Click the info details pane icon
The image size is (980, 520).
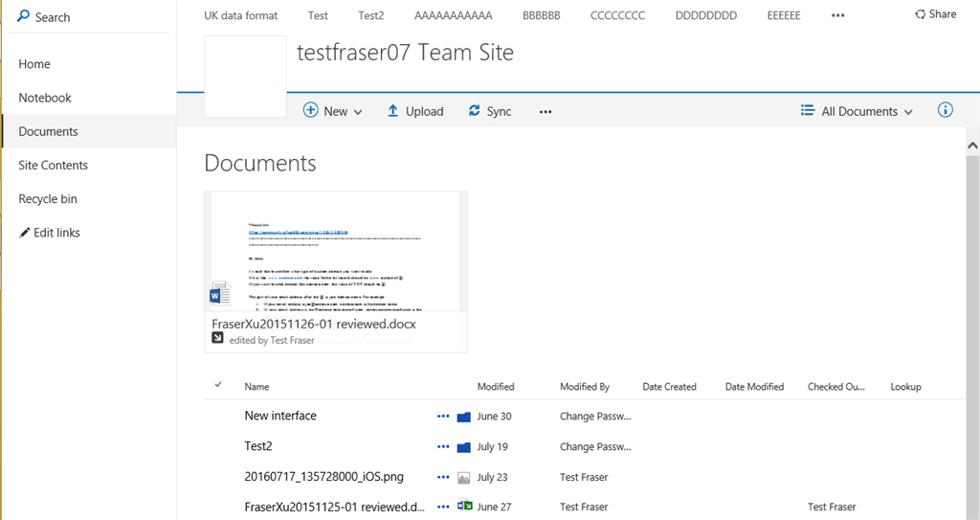pyautogui.click(x=946, y=110)
